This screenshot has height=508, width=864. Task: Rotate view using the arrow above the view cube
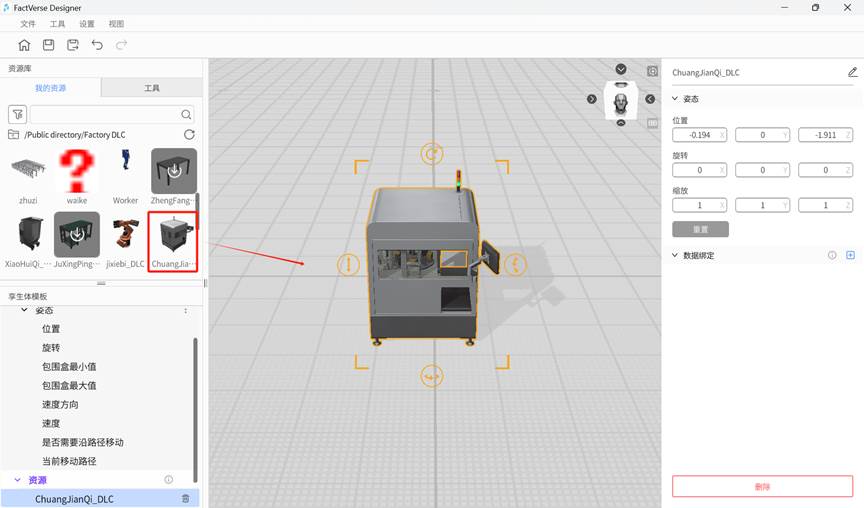click(621, 69)
